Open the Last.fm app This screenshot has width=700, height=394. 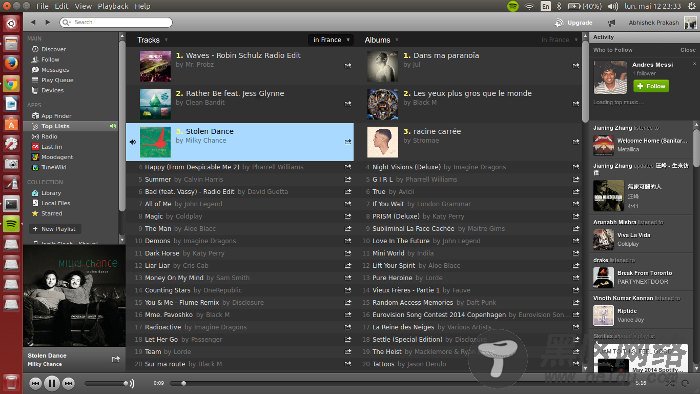point(51,147)
